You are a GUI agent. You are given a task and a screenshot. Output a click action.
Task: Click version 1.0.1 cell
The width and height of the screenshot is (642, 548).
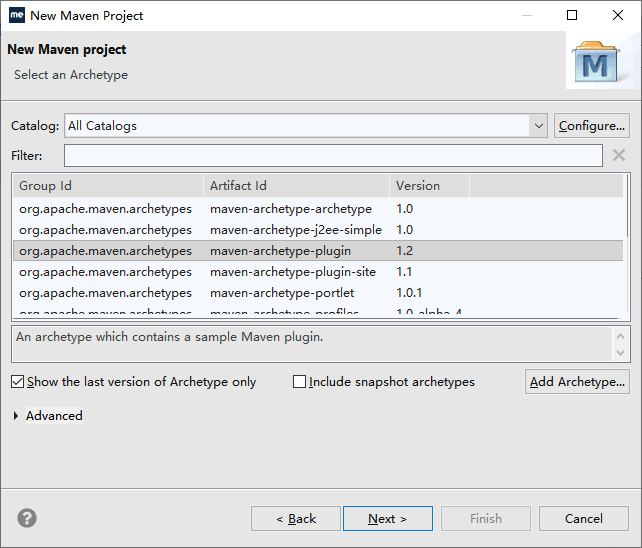coord(409,293)
